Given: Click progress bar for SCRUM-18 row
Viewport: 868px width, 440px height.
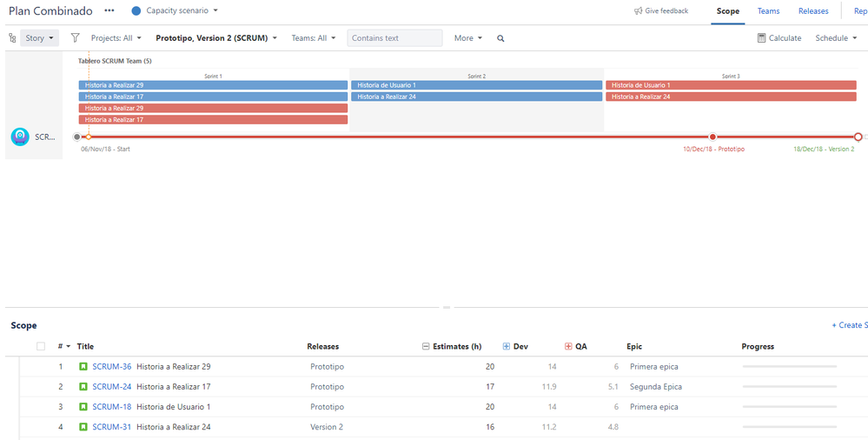Looking at the screenshot, I should click(x=790, y=406).
